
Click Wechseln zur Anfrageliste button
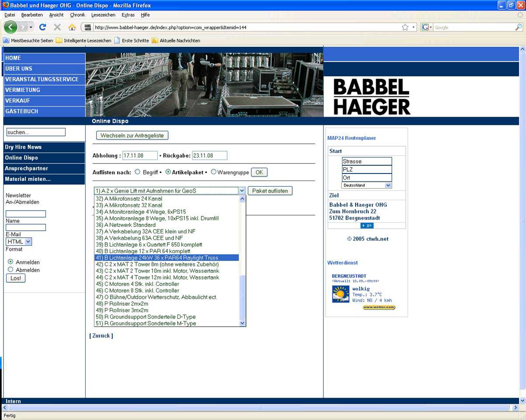pos(132,135)
